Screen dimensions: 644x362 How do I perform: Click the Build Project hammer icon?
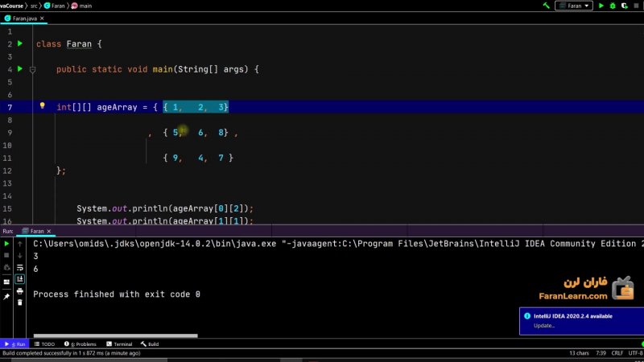pos(547,6)
